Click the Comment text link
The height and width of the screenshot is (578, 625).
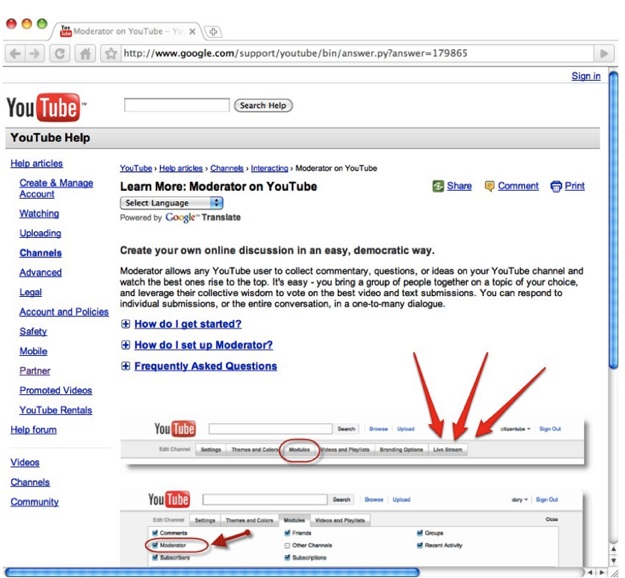coord(518,186)
